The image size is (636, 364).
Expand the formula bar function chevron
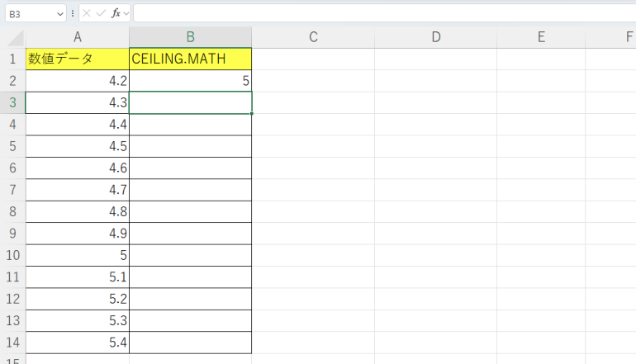tap(126, 14)
